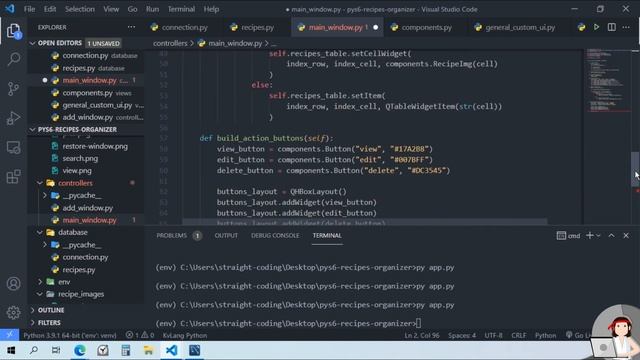Open Run and Debug view
The height and width of the screenshot is (360, 640).
pos(13,118)
